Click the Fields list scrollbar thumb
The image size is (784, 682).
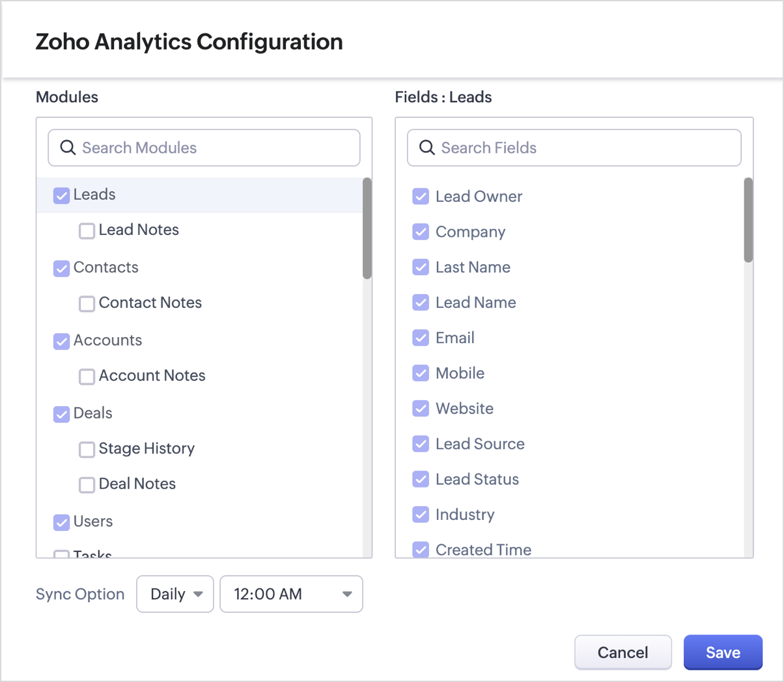coord(748,220)
